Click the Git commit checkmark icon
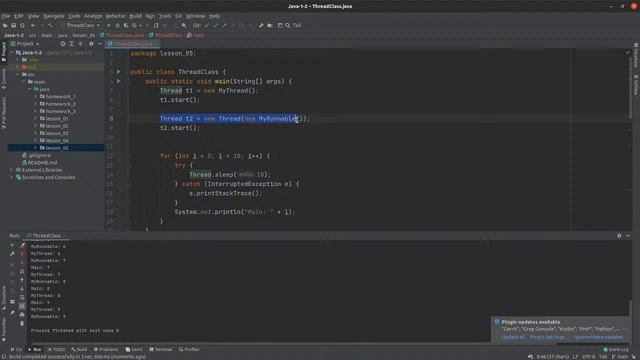This screenshot has height=360, width=640. (216, 25)
